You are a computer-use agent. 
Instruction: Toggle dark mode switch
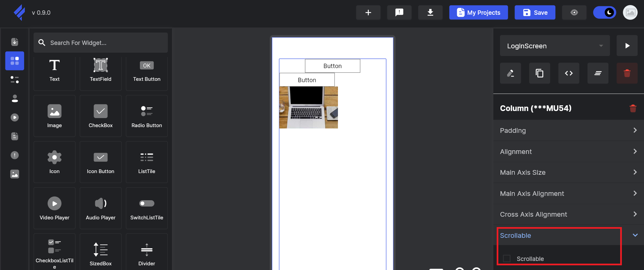tap(604, 13)
